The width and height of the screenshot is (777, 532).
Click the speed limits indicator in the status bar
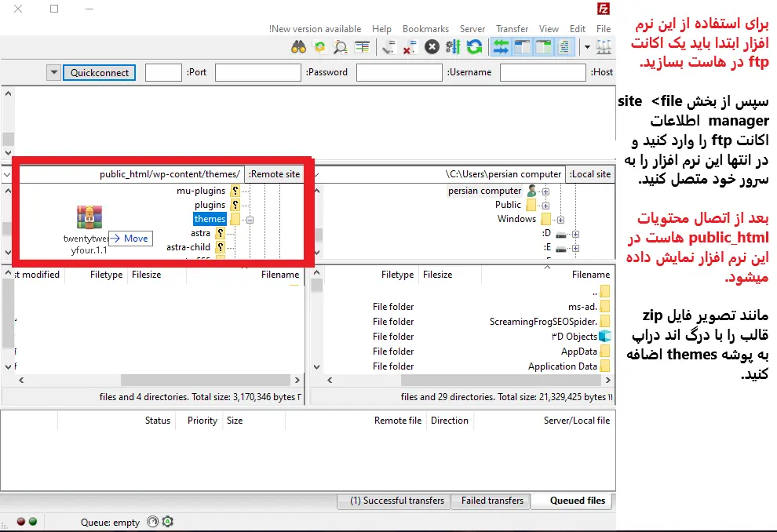[x=152, y=520]
